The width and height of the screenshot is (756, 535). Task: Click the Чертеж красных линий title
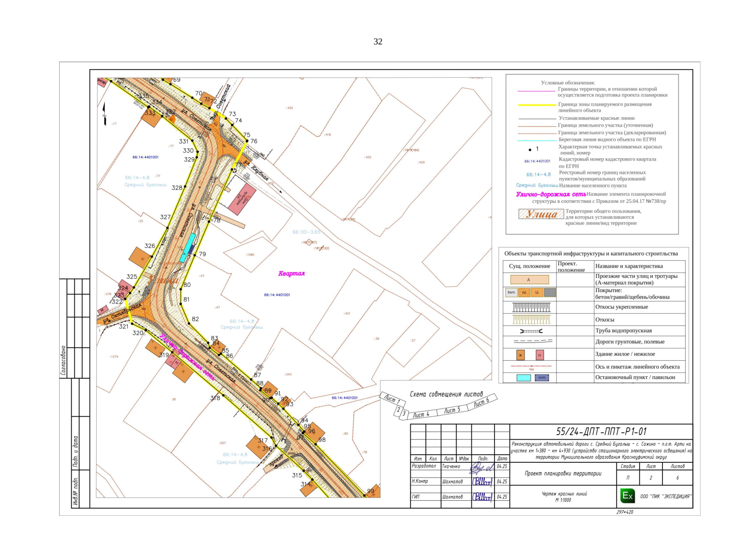(564, 494)
